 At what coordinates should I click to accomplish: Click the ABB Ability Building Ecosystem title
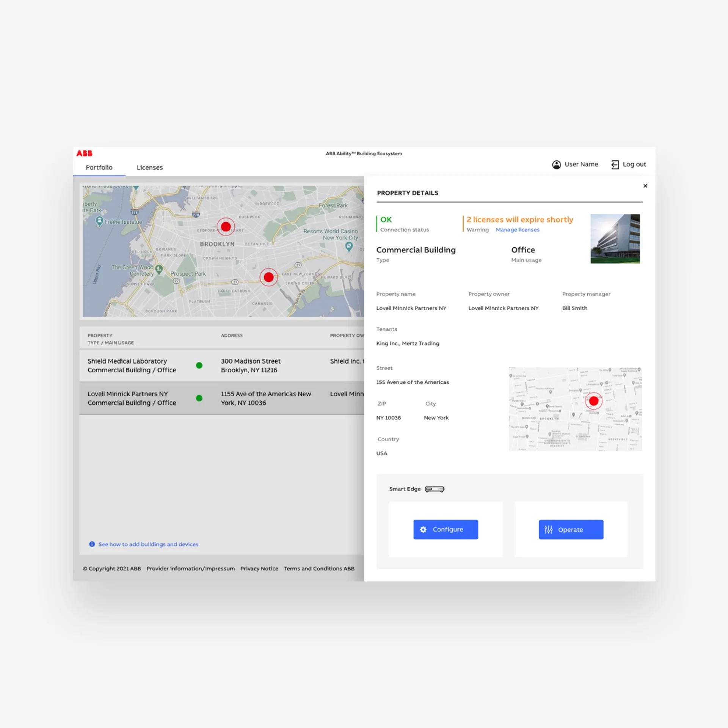[364, 154]
